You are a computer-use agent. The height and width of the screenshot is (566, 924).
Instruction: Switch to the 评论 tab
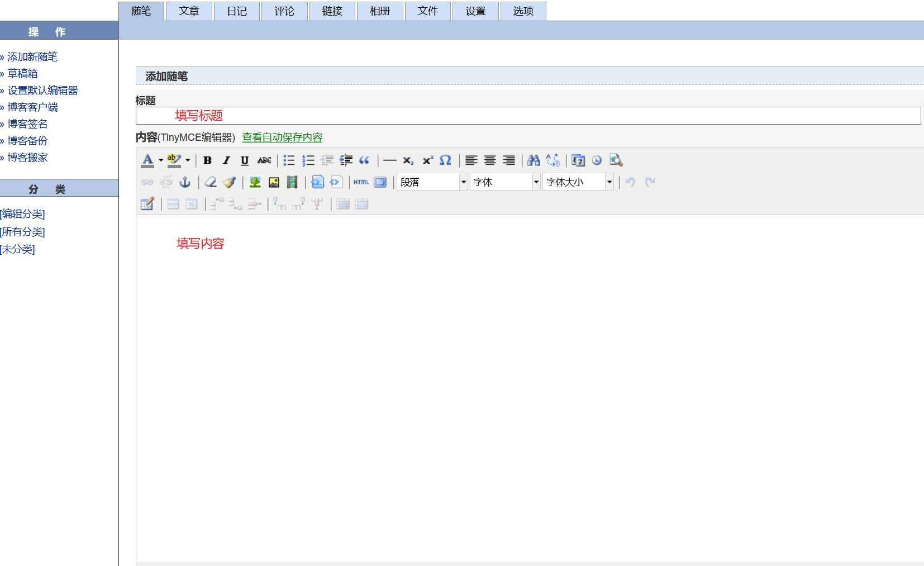pyautogui.click(x=284, y=11)
